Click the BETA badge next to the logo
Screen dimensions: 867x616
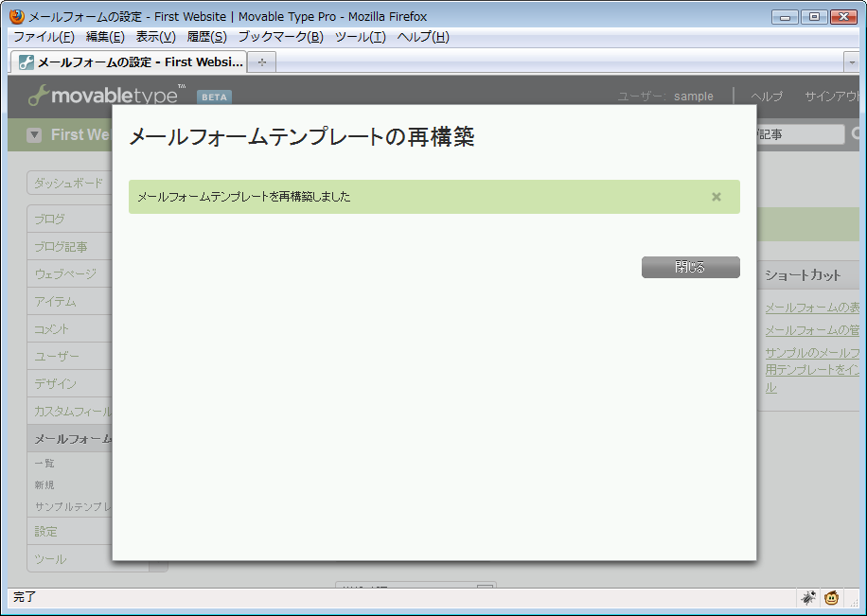(214, 96)
